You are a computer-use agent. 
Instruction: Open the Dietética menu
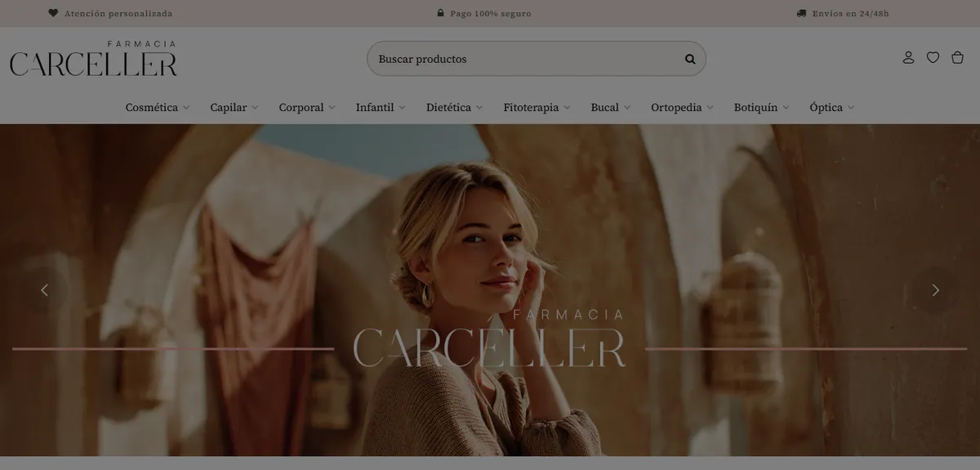(x=448, y=107)
